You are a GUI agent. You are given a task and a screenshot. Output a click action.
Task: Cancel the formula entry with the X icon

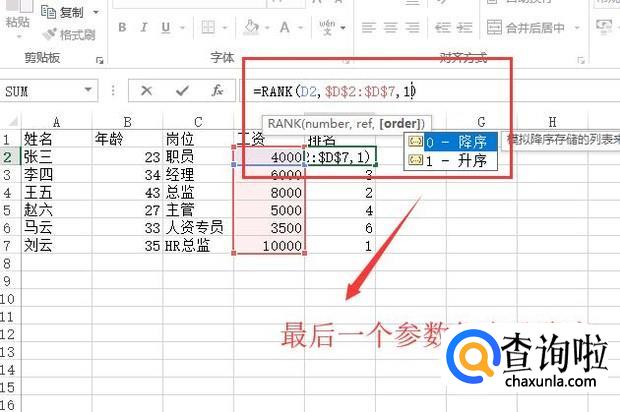[146, 91]
